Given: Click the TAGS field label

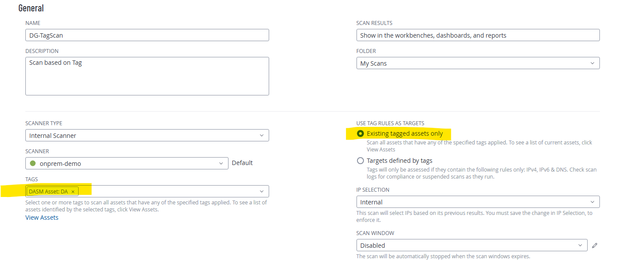Looking at the screenshot, I should click(x=32, y=179).
